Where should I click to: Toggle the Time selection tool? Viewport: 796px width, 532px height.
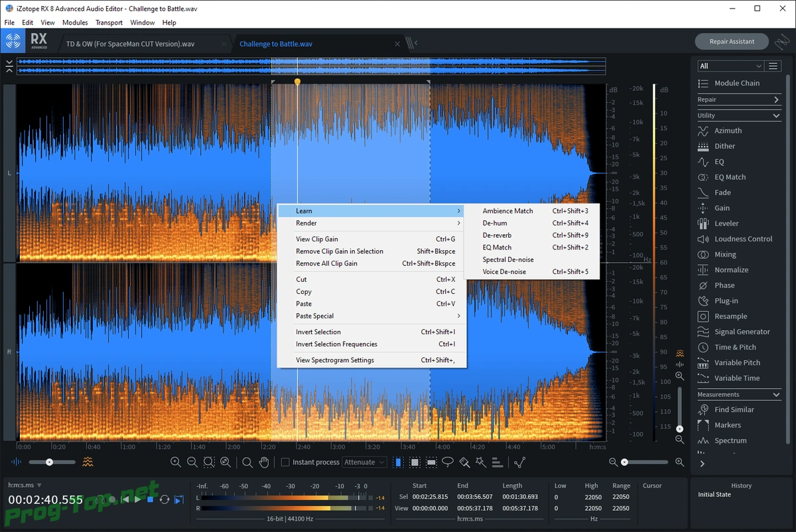click(x=398, y=462)
